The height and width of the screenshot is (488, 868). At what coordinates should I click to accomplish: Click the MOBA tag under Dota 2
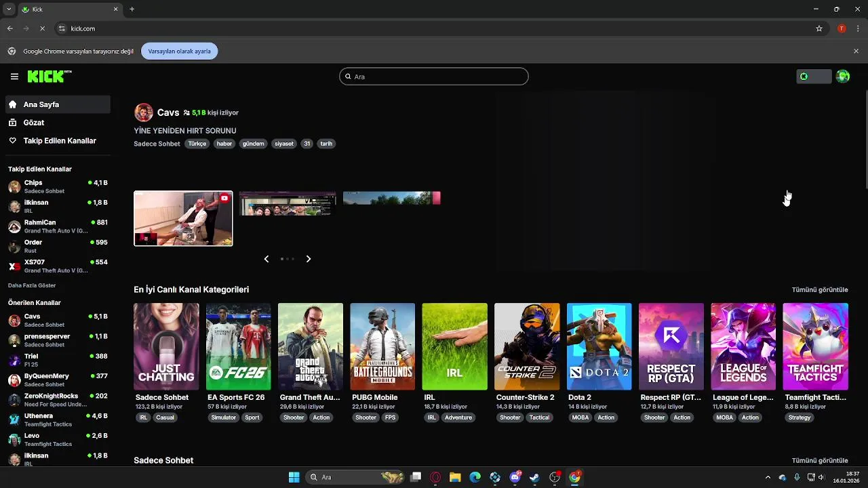pos(580,418)
